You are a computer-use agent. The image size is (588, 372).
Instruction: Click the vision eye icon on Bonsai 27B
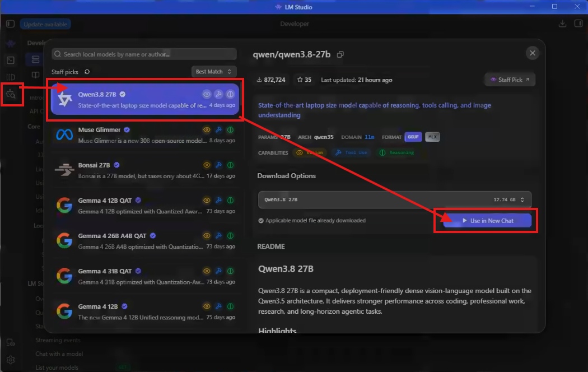(x=207, y=165)
